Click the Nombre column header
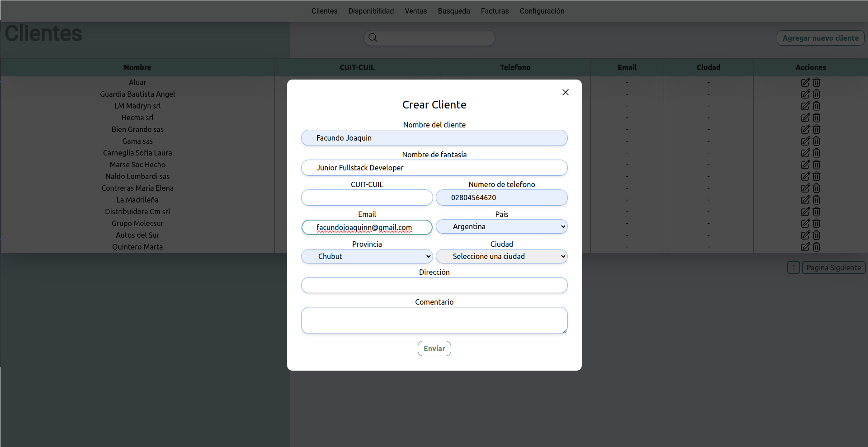 (x=137, y=67)
